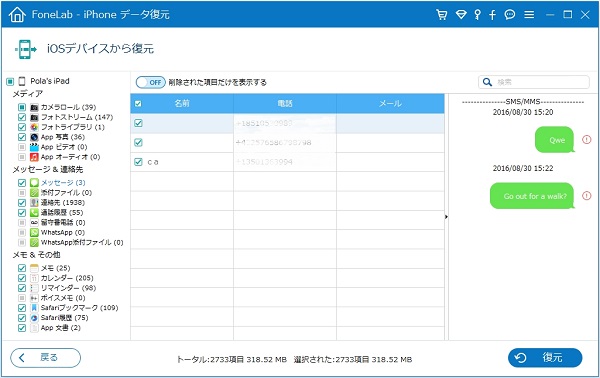600x378 pixels.
Task: Open the hamburger menu icon
Action: [x=529, y=15]
